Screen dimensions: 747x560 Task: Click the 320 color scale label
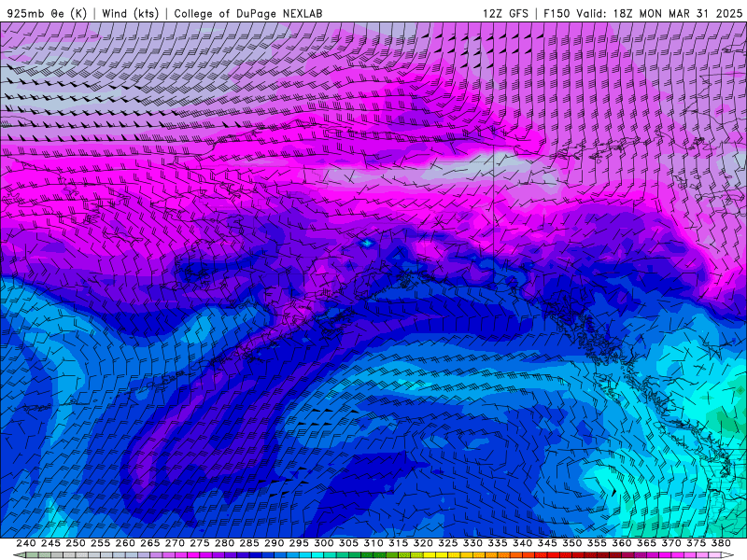coord(423,543)
